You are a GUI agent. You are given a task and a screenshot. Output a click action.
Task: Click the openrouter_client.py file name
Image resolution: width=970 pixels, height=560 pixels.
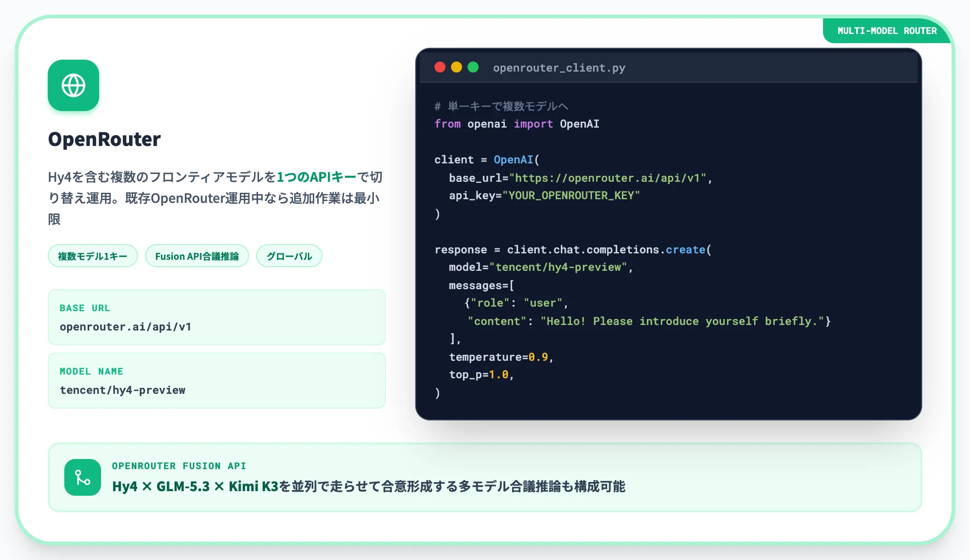pos(559,68)
